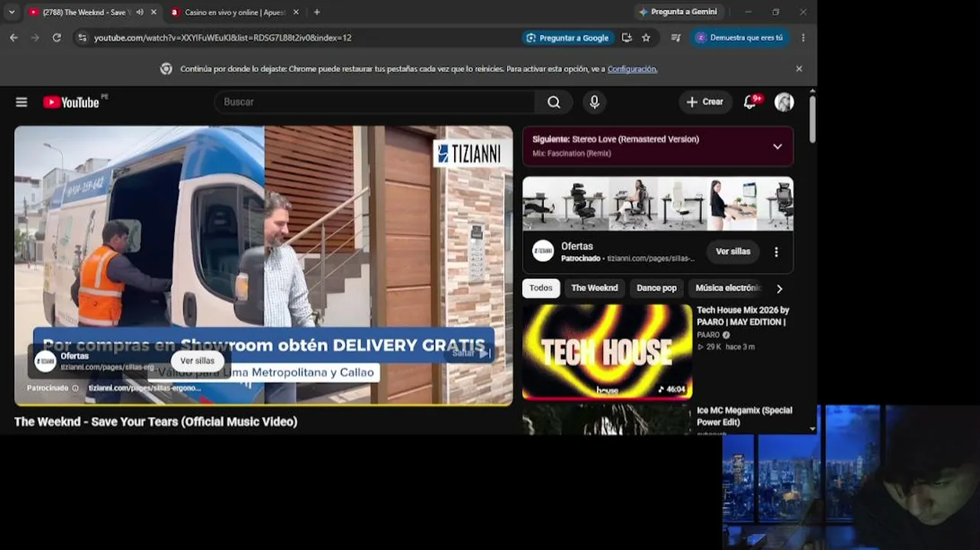Click the ad progress bar under the video
980x550 pixels.
pos(263,404)
